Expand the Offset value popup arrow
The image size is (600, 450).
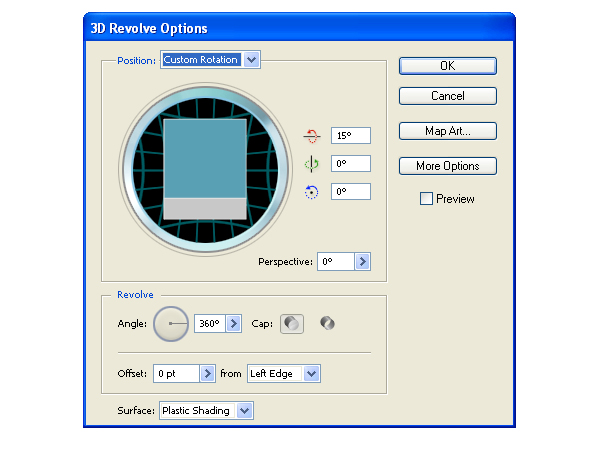pos(207,373)
